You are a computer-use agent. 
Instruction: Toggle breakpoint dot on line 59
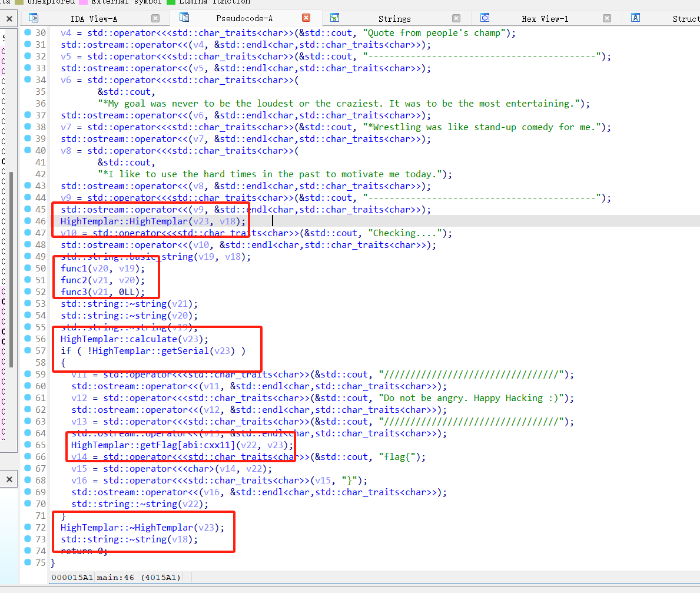[x=28, y=374]
